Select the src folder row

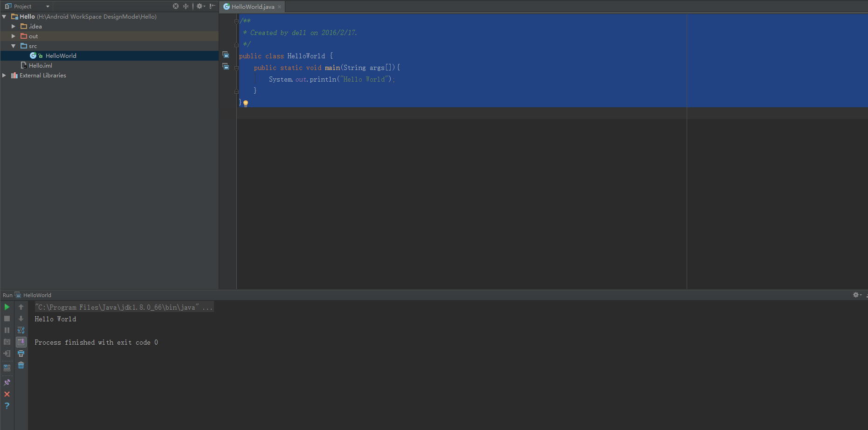click(x=110, y=46)
